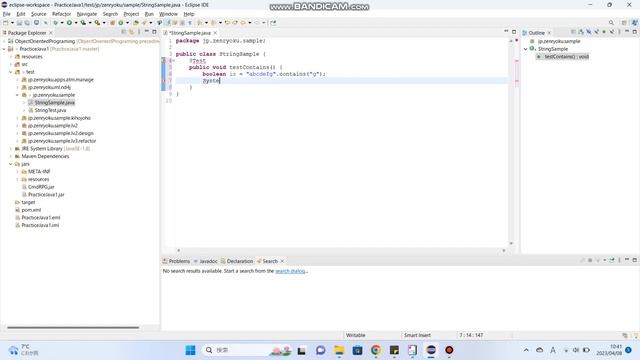Open Package Explorer view menu

pos(139,32)
